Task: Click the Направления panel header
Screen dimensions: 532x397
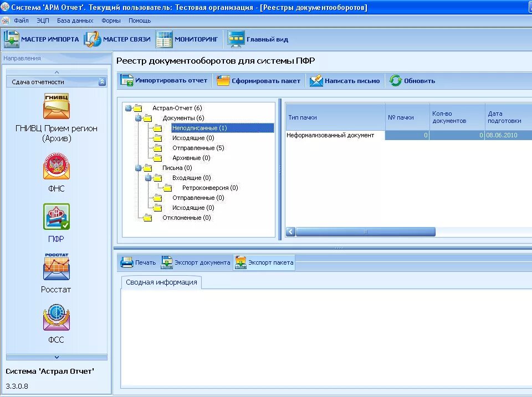Action: [x=57, y=58]
